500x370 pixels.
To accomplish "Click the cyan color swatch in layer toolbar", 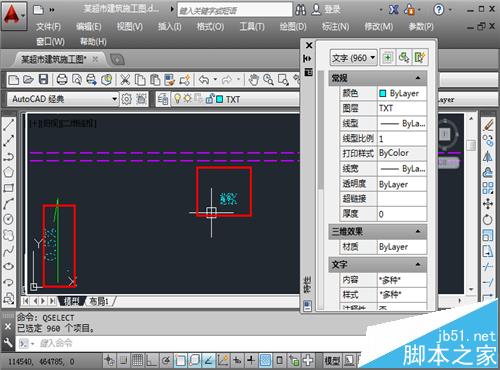I will click(x=220, y=99).
